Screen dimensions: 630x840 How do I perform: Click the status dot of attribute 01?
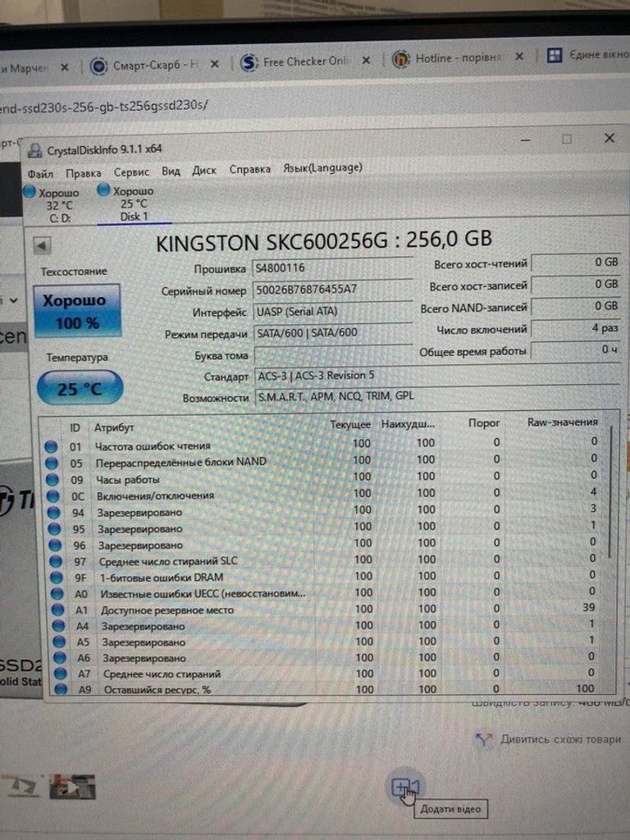click(x=51, y=446)
